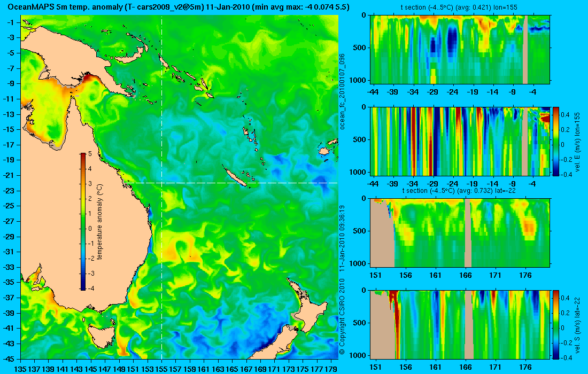The image size is (588, 374).
Task: Click the 't section ... lat=-22' panel title
Action: 460,190
